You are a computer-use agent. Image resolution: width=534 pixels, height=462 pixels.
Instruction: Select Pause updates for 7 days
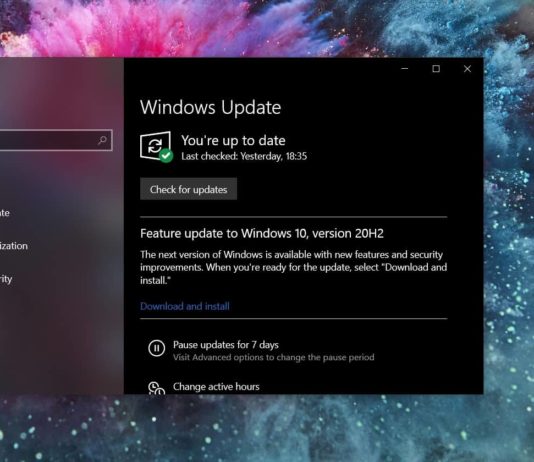click(225, 345)
